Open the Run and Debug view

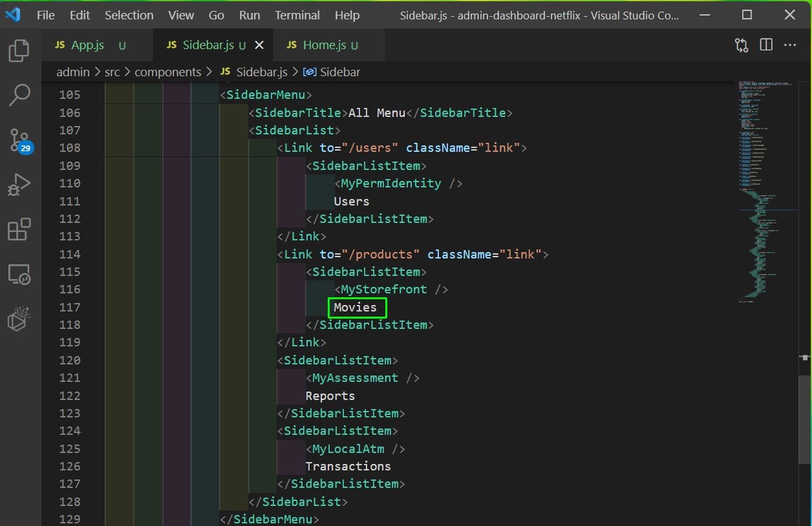click(x=19, y=184)
